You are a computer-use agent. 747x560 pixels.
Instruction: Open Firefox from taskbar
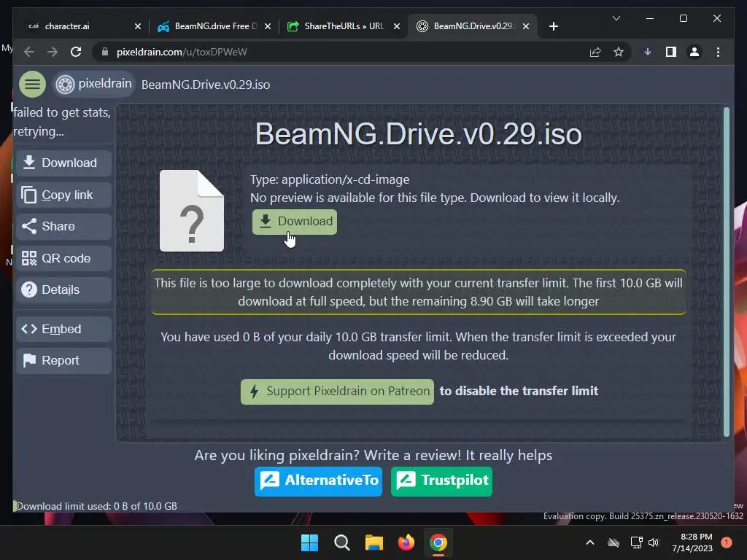(406, 542)
